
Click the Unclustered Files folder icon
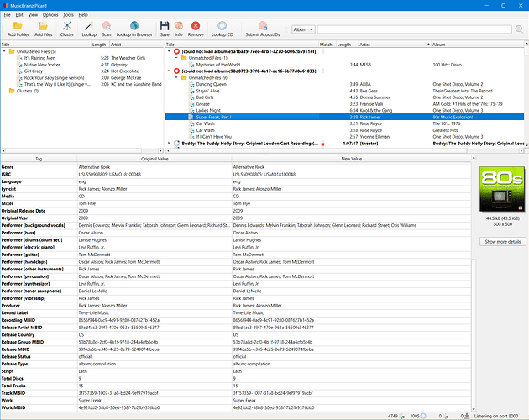tap(12, 51)
